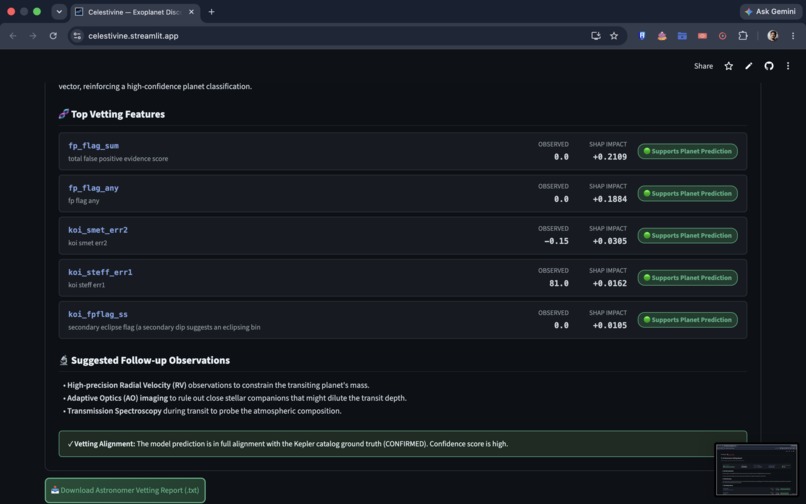This screenshot has width=806, height=504.
Task: Open the red circle target extension icon
Action: 722,36
